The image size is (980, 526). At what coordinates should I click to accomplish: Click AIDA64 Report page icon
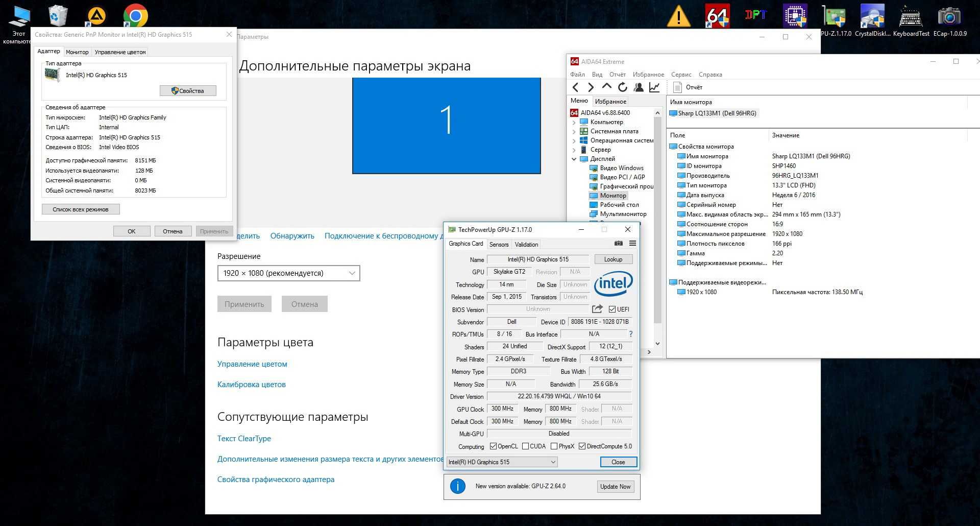pos(677,87)
